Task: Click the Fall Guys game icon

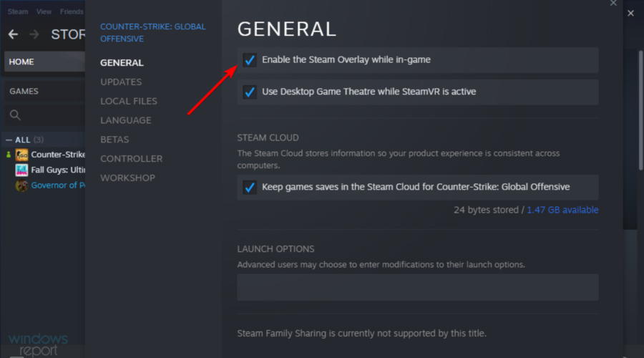Action: click(x=22, y=170)
